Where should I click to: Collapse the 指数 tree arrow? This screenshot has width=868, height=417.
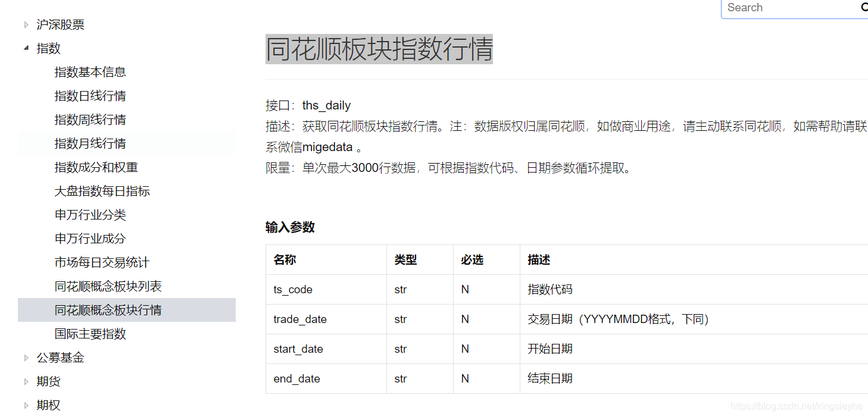(26, 48)
